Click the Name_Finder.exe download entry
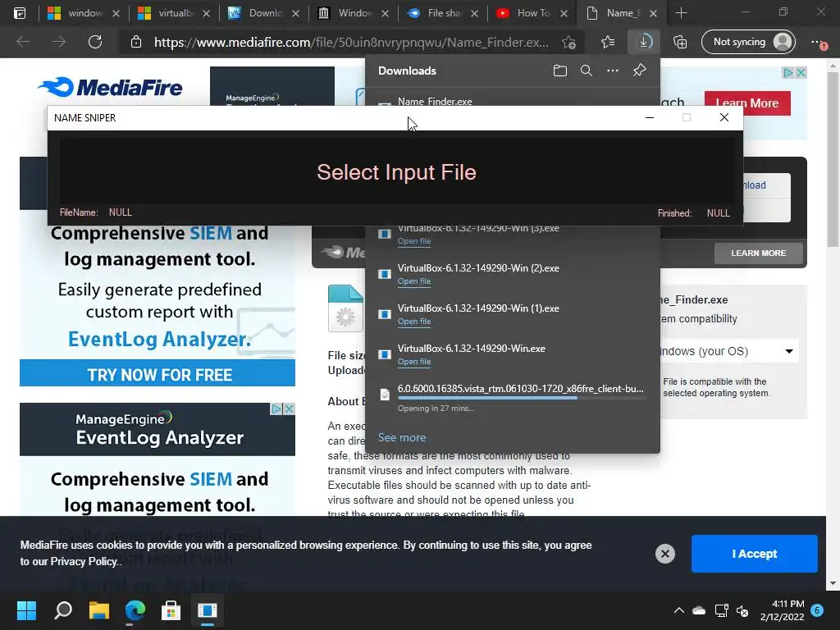840x630 pixels. pos(435,101)
